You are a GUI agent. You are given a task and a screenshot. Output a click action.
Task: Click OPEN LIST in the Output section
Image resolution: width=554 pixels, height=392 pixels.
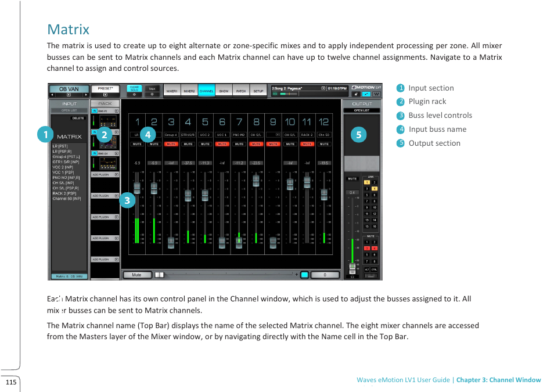click(x=362, y=110)
